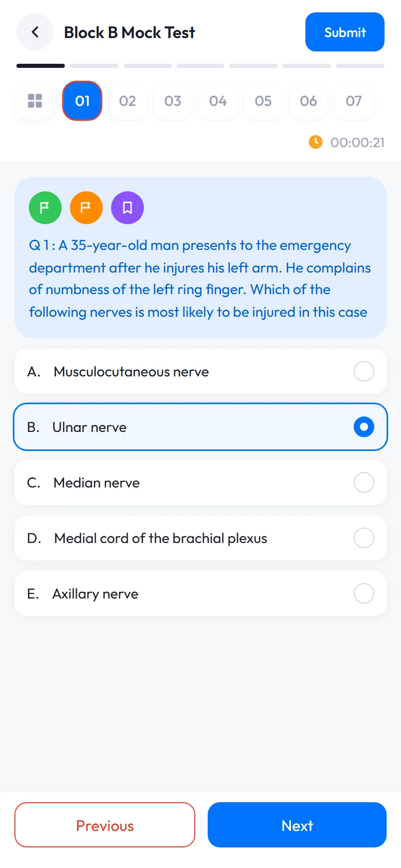Screen dimensions: 401x868
Task: Switch to question 05 tab
Action: pyautogui.click(x=263, y=101)
